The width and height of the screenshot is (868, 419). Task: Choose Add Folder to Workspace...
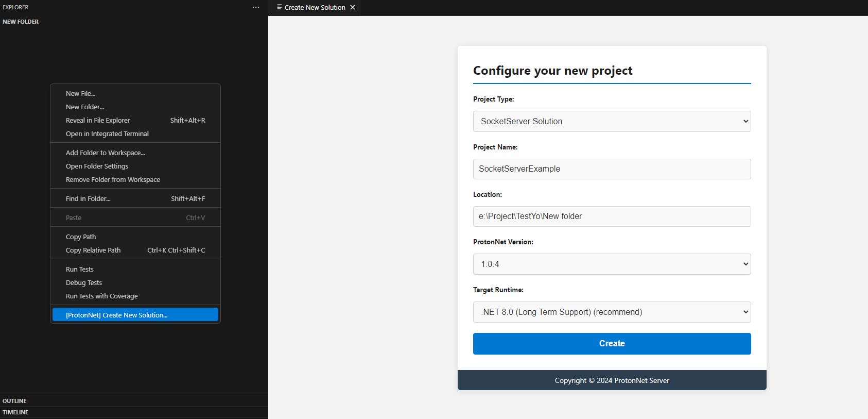tap(135, 153)
